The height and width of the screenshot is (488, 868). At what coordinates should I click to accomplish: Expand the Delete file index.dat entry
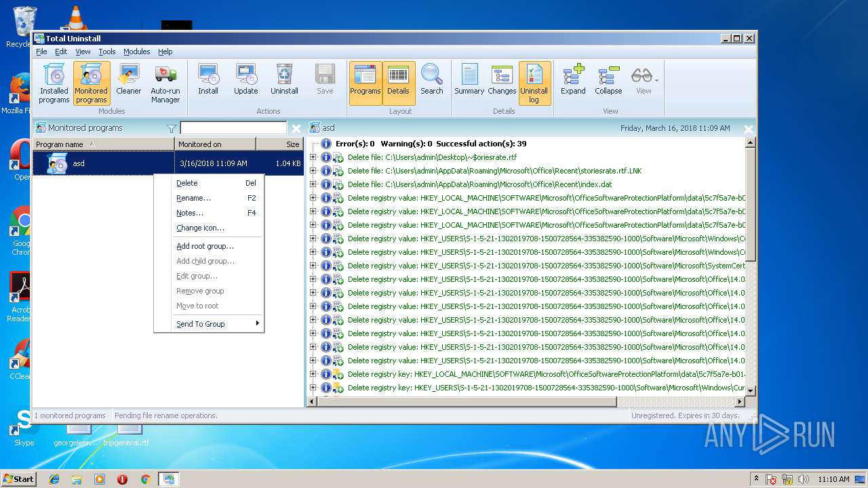click(313, 184)
